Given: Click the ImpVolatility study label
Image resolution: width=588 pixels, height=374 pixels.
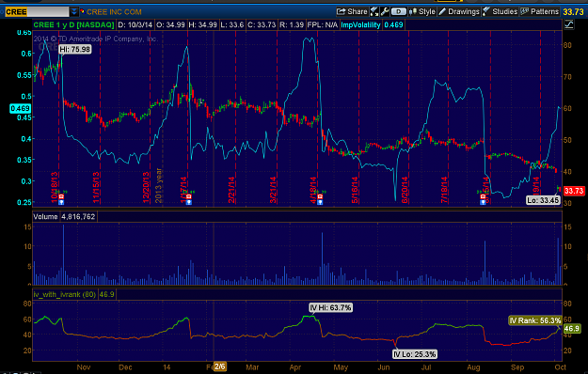Looking at the screenshot, I should (x=360, y=25).
